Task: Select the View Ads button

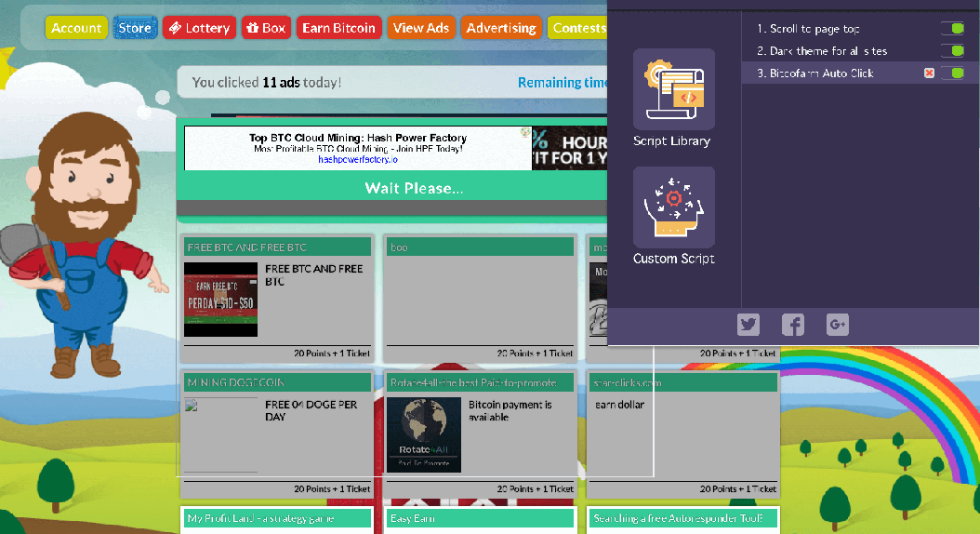Action: 420,28
